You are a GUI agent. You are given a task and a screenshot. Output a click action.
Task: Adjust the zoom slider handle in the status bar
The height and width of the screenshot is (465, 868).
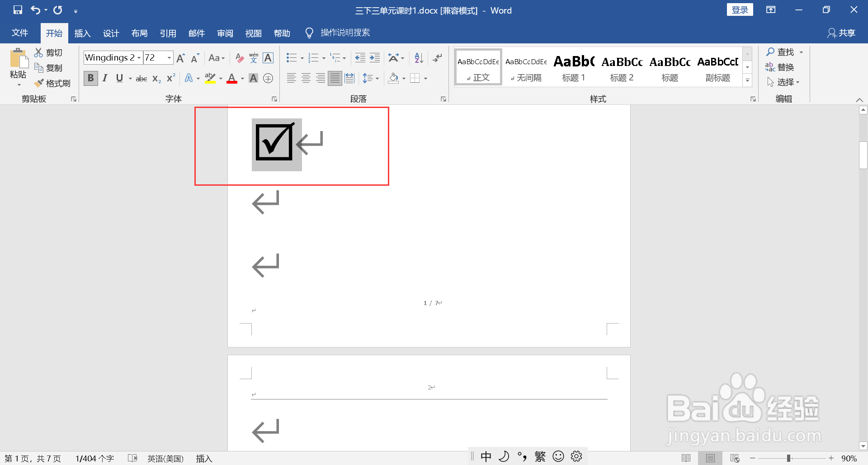[788, 458]
